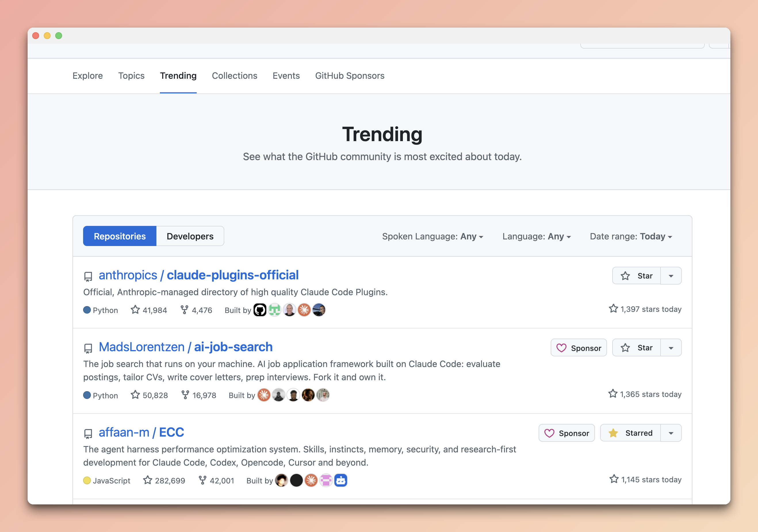This screenshot has width=758, height=532.
Task: Open the green pixel contributor avatar on claude-plugins-official
Action: pos(275,310)
